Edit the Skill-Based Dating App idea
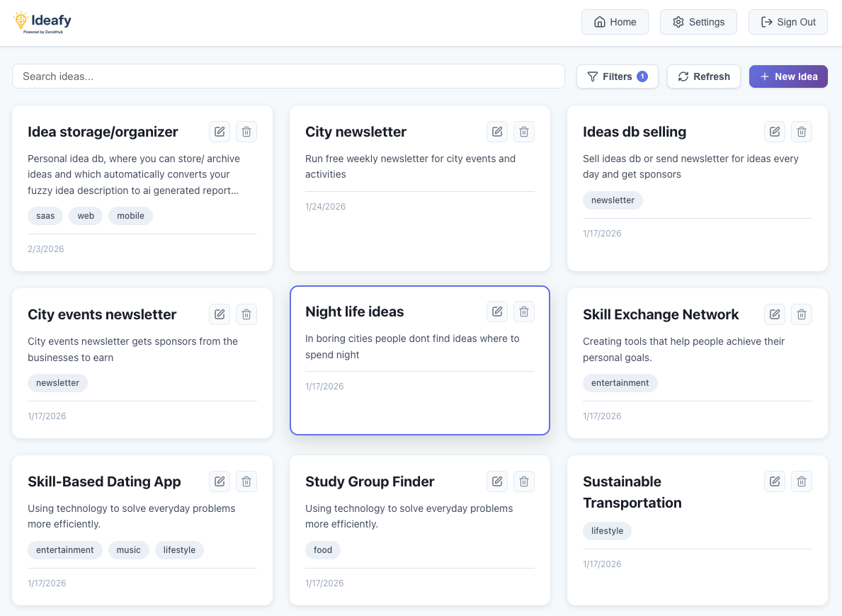Screen dimensions: 842x616 220,481
